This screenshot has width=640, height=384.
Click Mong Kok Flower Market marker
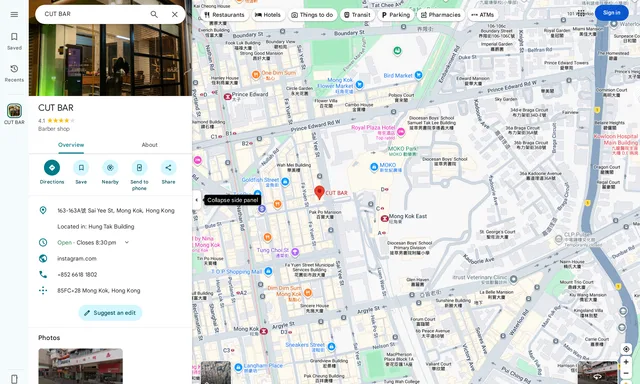[x=359, y=84]
